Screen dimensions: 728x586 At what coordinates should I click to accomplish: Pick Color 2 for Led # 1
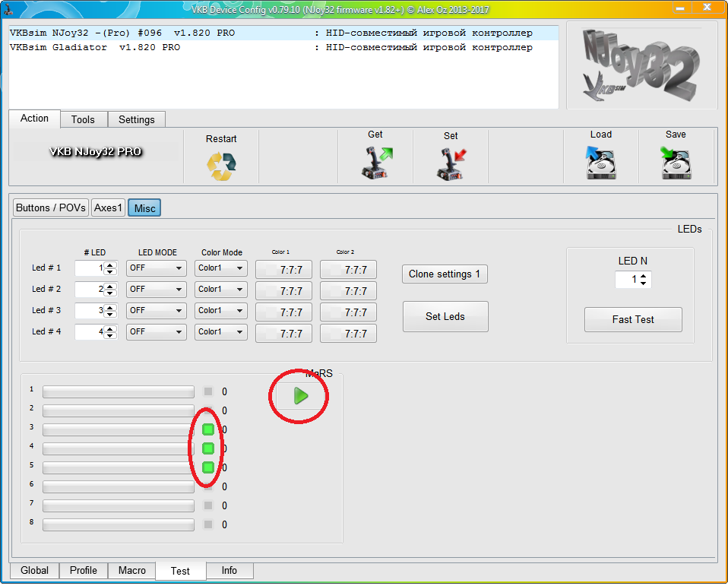pos(348,269)
